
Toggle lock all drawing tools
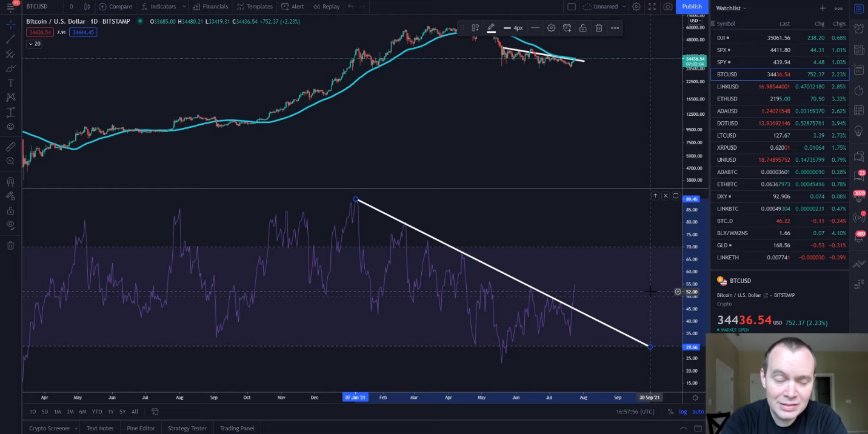(x=10, y=210)
